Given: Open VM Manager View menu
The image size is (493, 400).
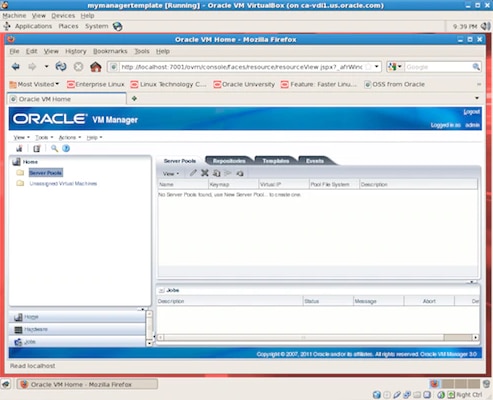Looking at the screenshot, I should [21, 137].
